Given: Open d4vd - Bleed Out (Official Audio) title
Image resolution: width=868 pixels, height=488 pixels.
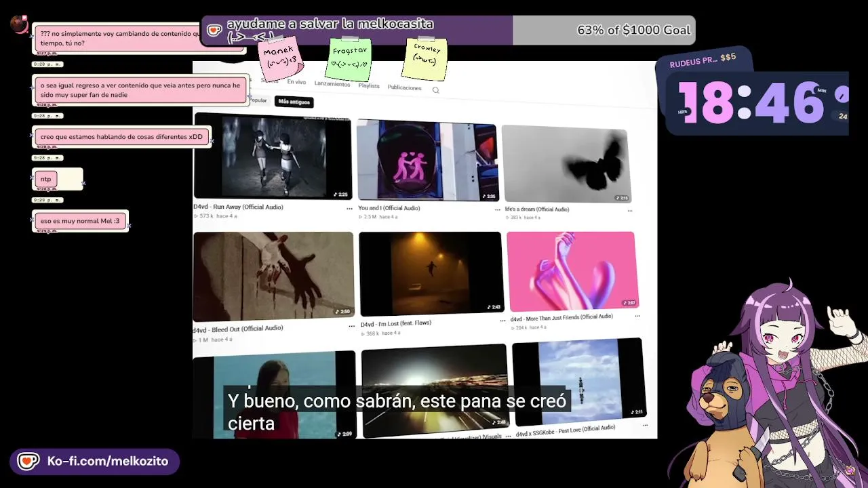Looking at the screenshot, I should coord(238,329).
